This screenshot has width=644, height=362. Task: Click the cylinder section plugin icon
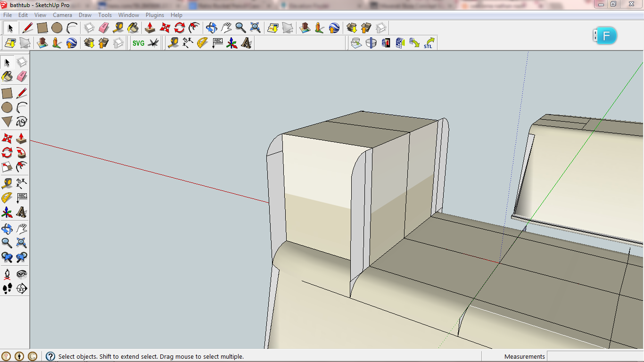[x=371, y=43]
